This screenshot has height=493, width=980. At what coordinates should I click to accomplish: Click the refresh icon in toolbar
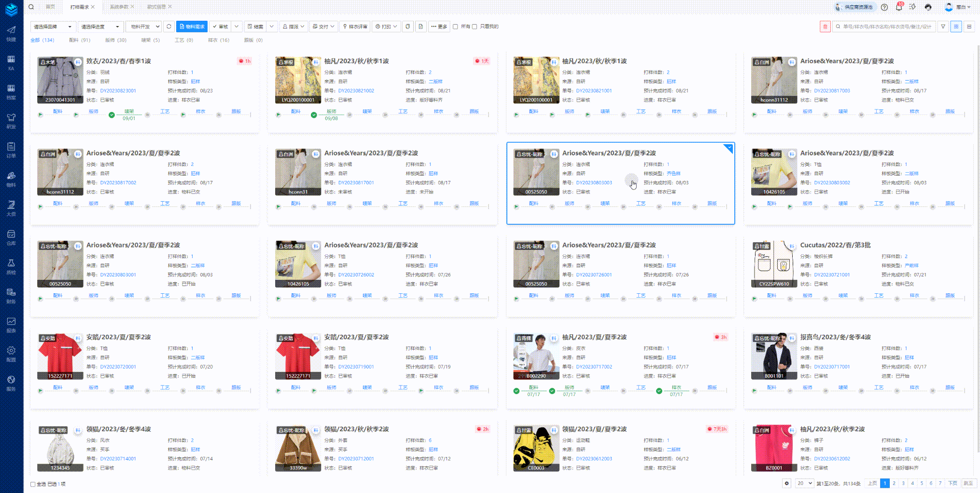pos(169,27)
